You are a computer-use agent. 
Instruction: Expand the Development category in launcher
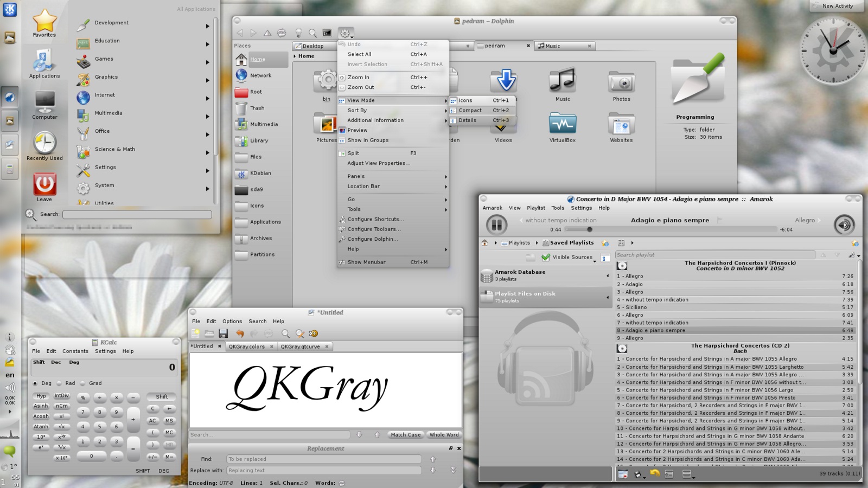(x=207, y=26)
